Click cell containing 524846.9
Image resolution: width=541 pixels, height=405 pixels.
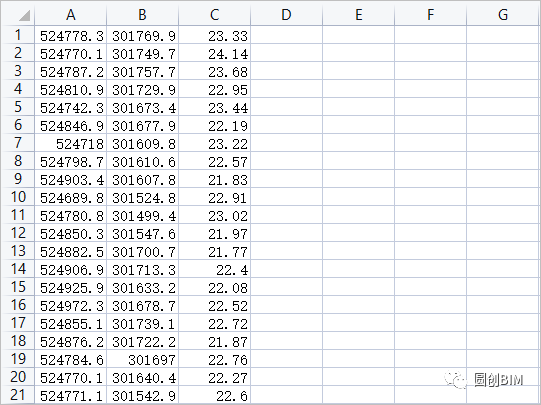tap(71, 125)
